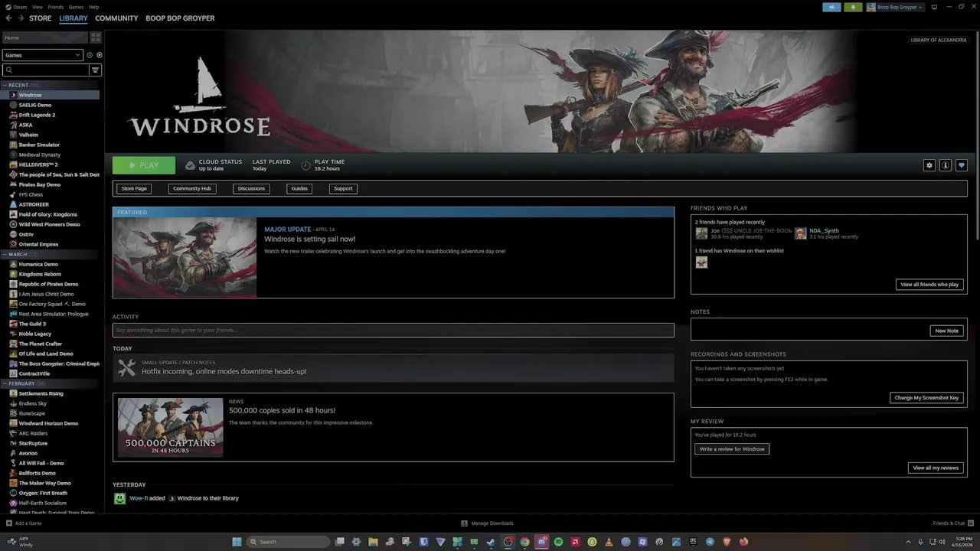Enter Big Picture mode monitor icon
This screenshot has height=551, width=980.
point(934,7)
